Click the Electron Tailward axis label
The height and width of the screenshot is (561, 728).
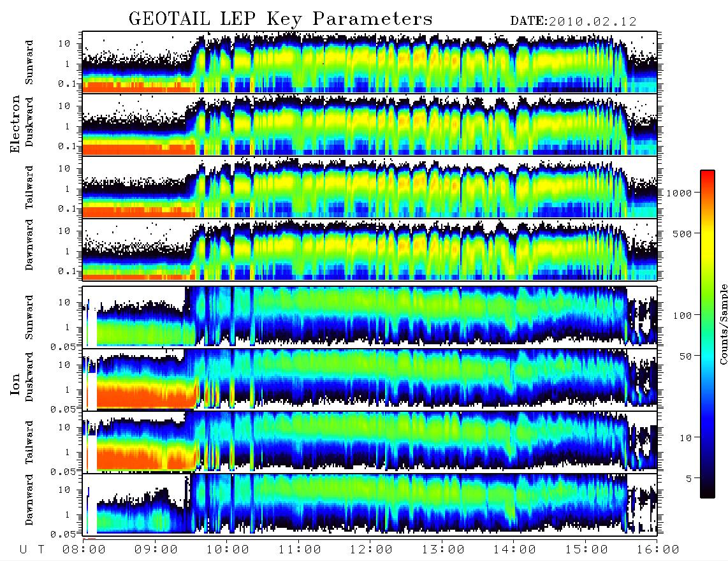29,187
